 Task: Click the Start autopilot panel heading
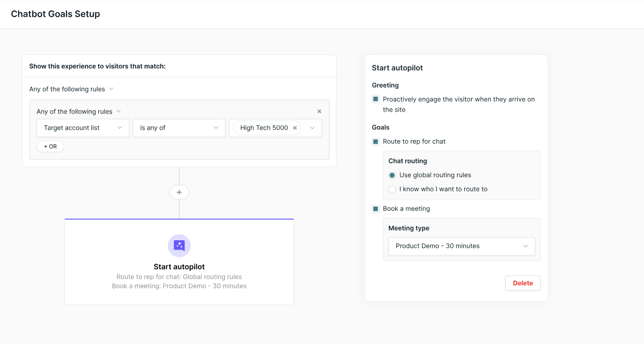pos(397,68)
